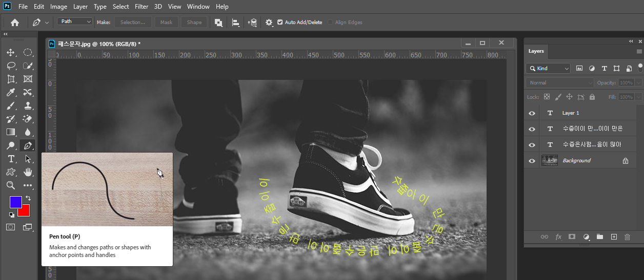Image resolution: width=644 pixels, height=280 pixels.
Task: Open the Edit Toolbar dots button
Action: [x=28, y=185]
